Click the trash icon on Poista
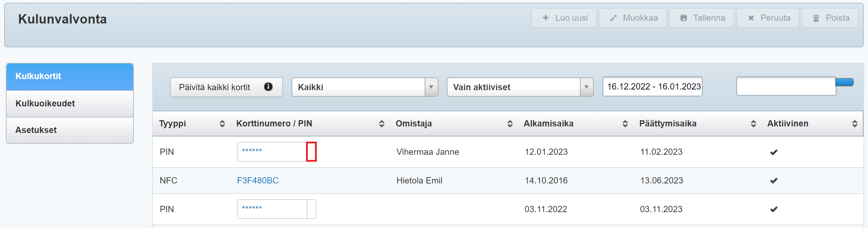This screenshot has width=868, height=228. tap(816, 18)
